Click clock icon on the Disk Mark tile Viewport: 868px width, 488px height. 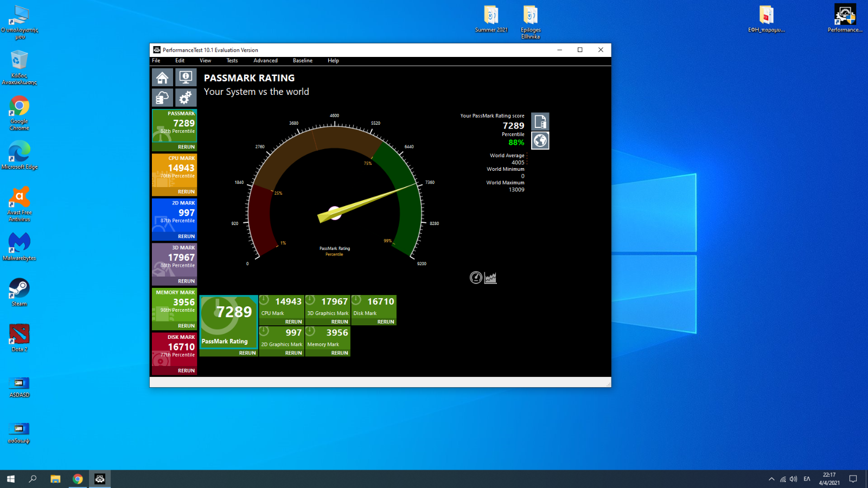coord(356,300)
